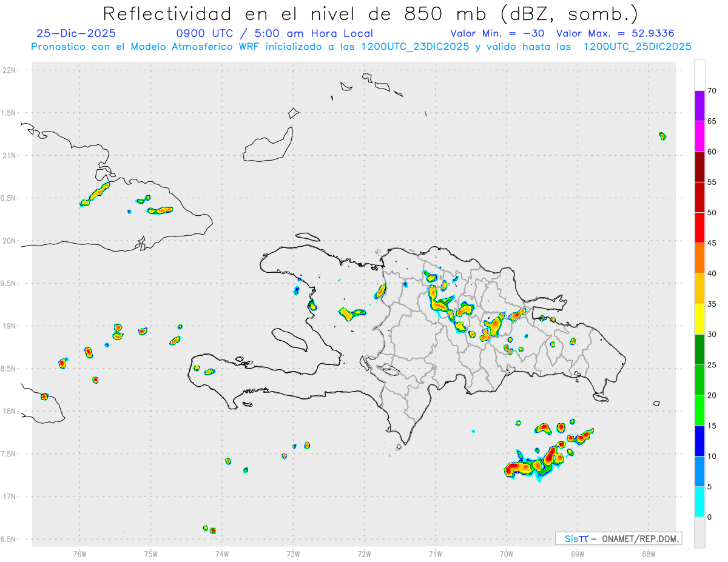Click the '30' colorbar scale label
The image size is (728, 562).
click(712, 335)
